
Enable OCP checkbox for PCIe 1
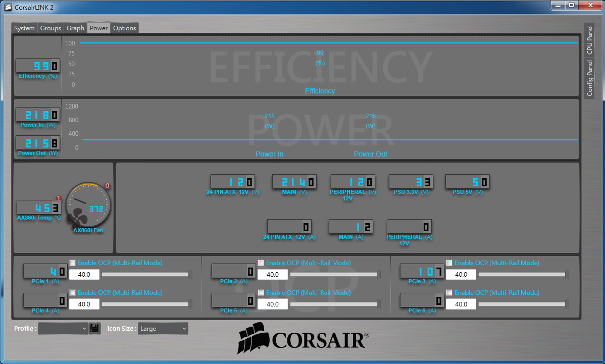tap(73, 263)
